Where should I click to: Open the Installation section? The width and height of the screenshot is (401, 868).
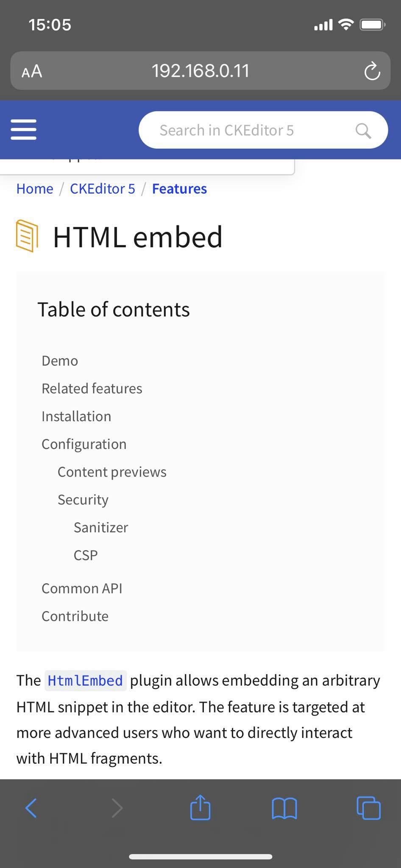(76, 416)
